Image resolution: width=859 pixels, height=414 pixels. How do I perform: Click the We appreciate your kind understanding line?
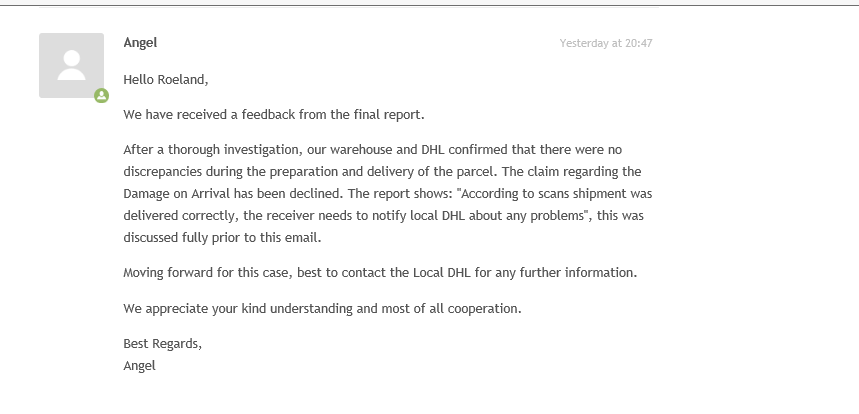point(322,308)
